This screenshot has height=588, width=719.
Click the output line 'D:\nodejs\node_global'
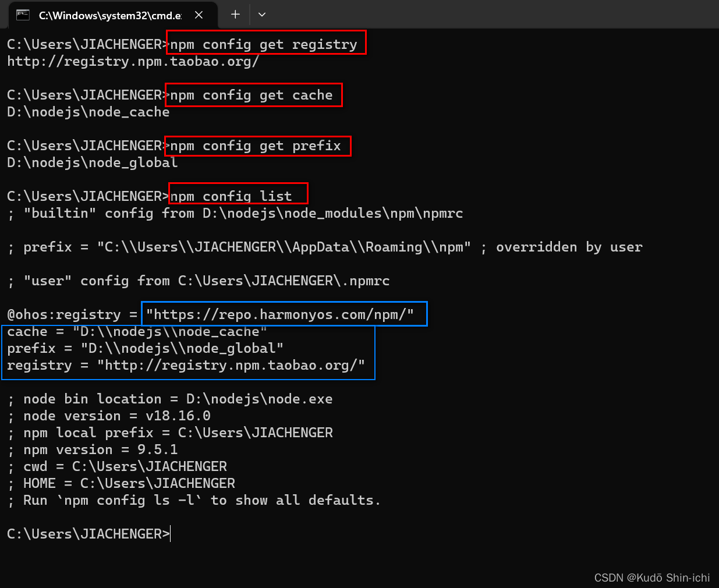[93, 163]
